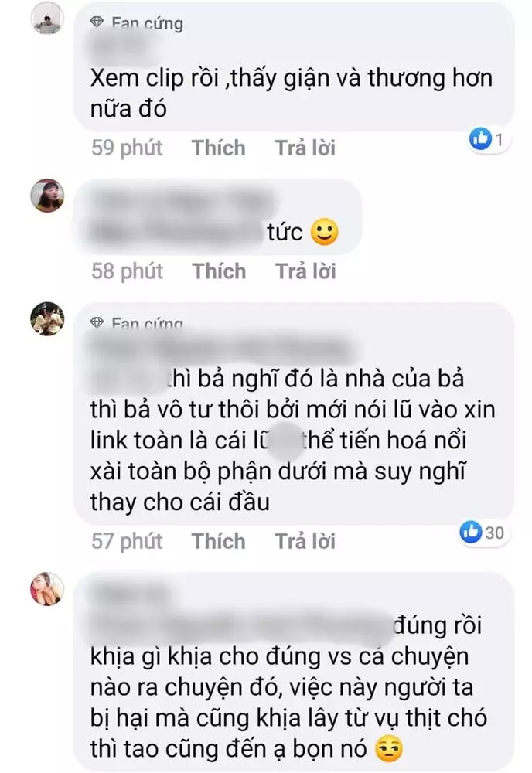Click Thích under the 58 phút comment
This screenshot has width=532, height=773.
[219, 271]
